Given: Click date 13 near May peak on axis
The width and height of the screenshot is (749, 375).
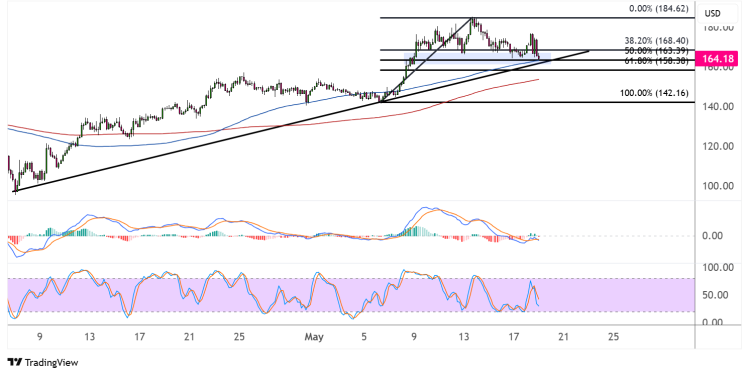Looking at the screenshot, I should (x=463, y=337).
